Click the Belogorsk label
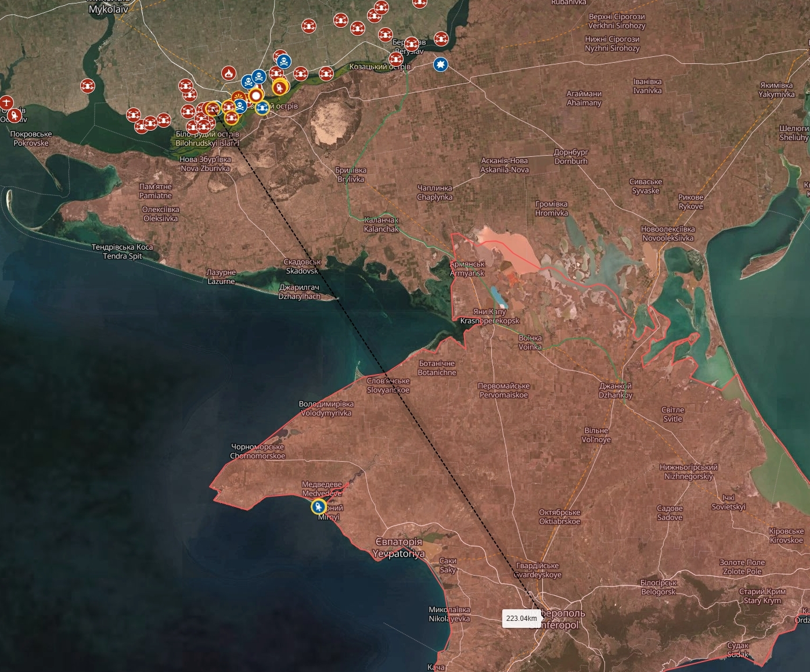The image size is (810, 672). pyautogui.click(x=658, y=587)
